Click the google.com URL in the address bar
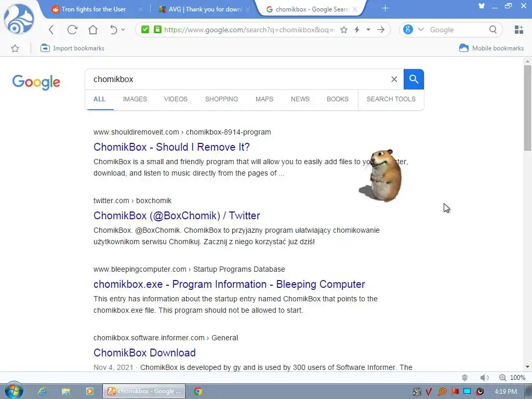Viewport: 532px width, 399px height. coord(249,30)
